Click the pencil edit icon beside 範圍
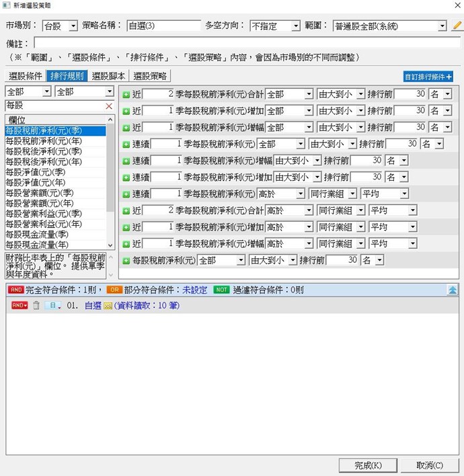Viewport: 464px width, 476px height. 457,26
